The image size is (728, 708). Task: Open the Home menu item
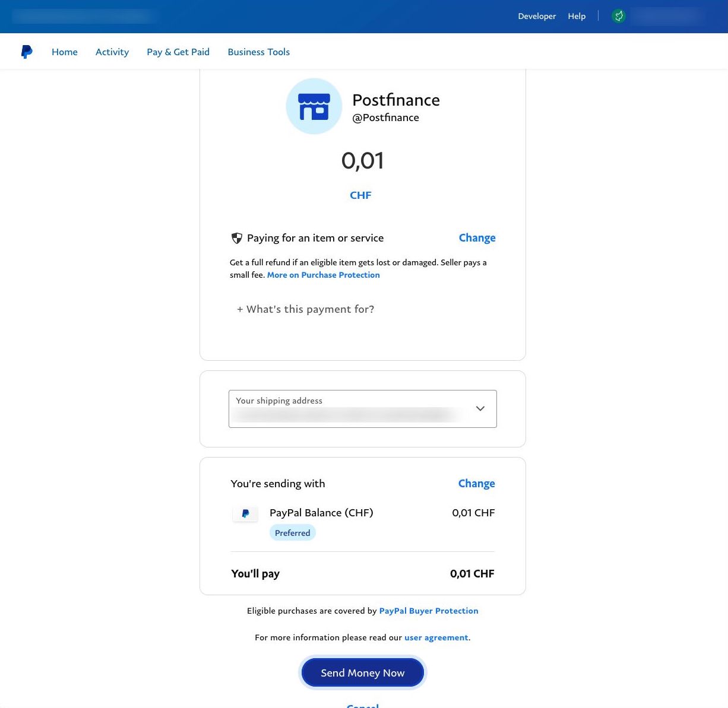pyautogui.click(x=65, y=52)
